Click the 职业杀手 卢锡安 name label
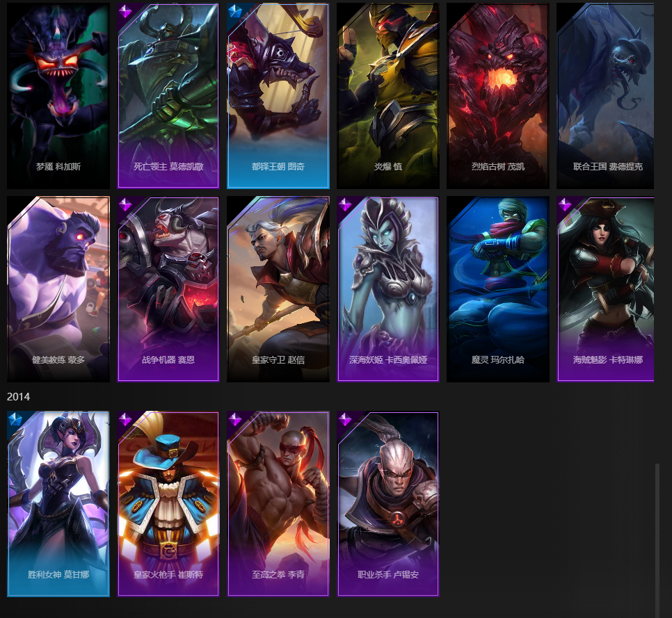This screenshot has height=618, width=672. point(388,574)
